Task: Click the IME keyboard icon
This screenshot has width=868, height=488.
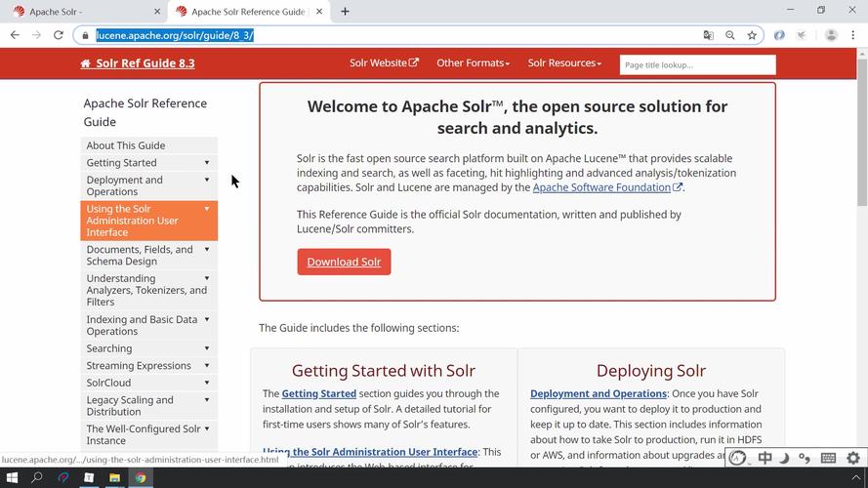Action: [x=828, y=458]
